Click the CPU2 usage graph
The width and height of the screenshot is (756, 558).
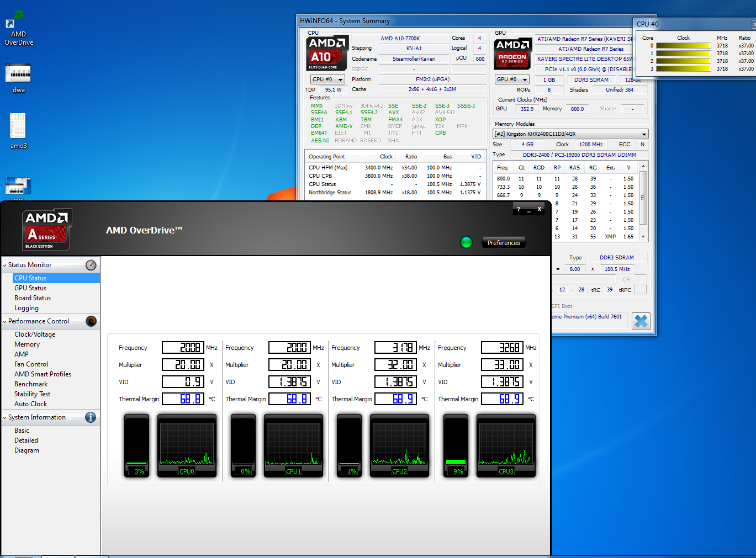pyautogui.click(x=399, y=446)
